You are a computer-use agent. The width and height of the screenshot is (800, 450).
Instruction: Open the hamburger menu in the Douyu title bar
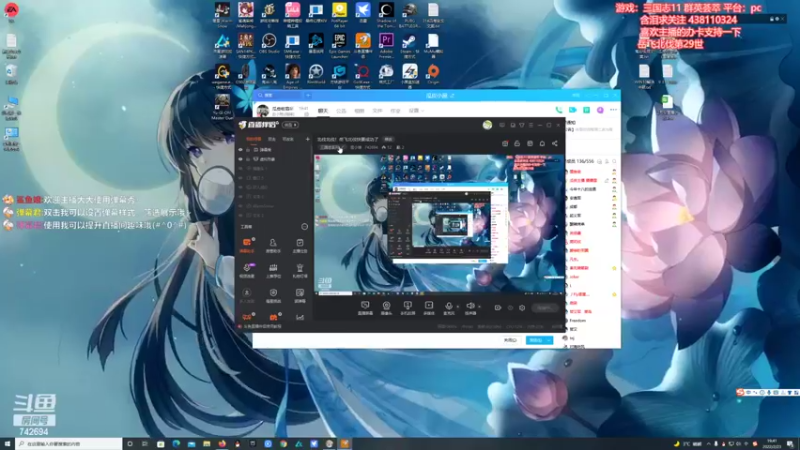coord(531,125)
